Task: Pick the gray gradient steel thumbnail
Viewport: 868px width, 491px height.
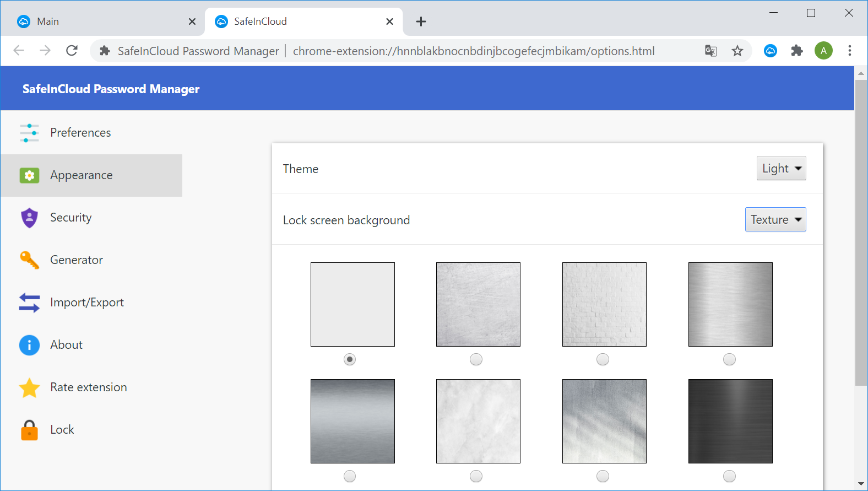Action: tap(352, 421)
